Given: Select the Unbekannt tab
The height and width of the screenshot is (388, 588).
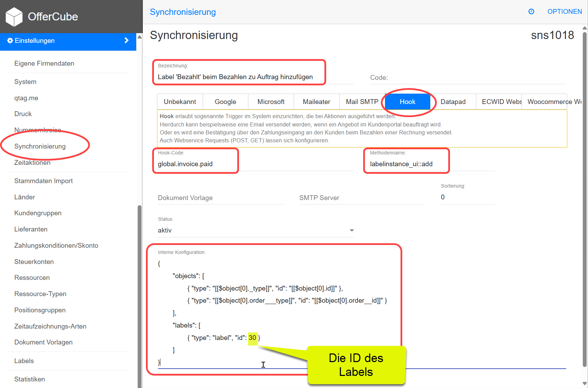Looking at the screenshot, I should 180,102.
